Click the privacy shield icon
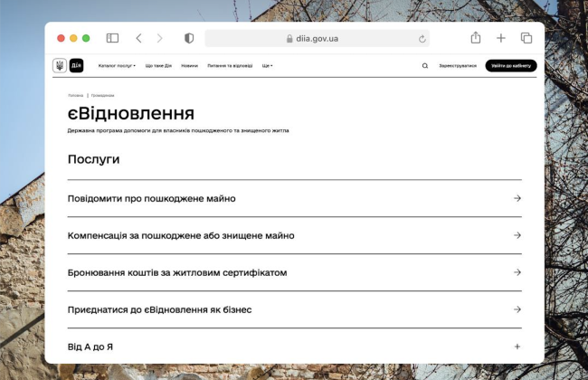Screen dimensions: 588x380 coord(189,38)
